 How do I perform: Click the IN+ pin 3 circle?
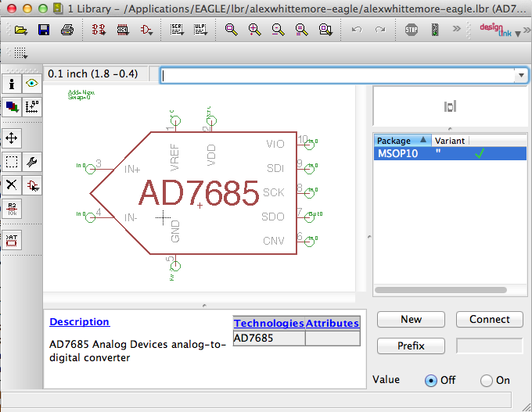pyautogui.click(x=90, y=169)
